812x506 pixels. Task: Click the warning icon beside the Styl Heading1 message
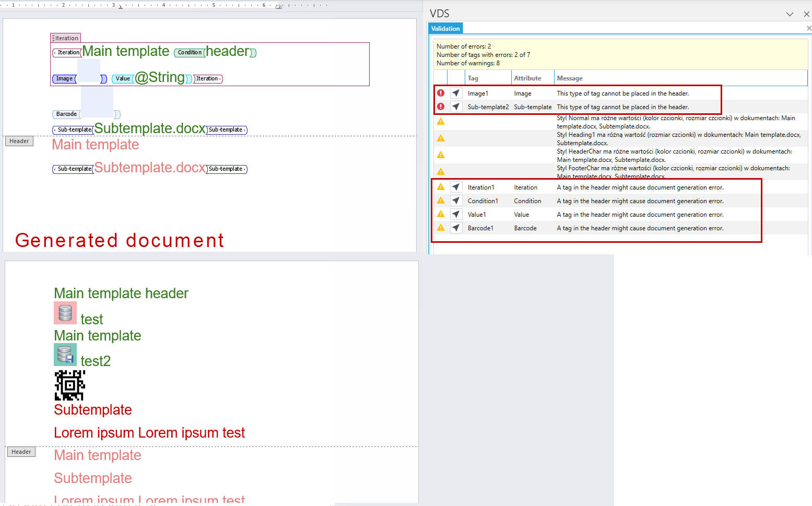(x=441, y=138)
